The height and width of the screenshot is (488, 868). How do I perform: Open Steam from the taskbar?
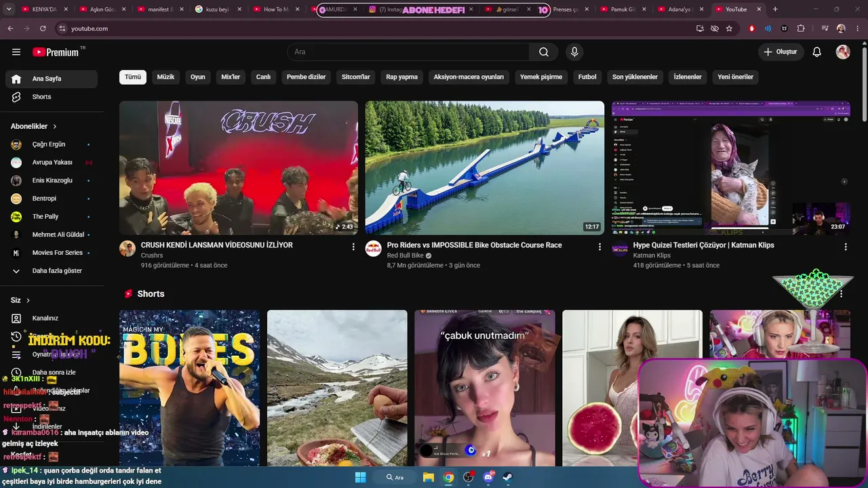[508, 477]
